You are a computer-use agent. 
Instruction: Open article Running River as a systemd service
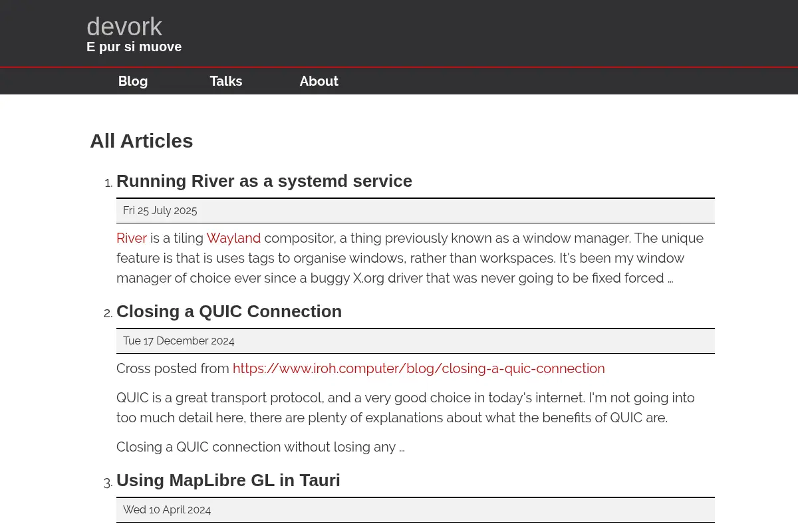(x=264, y=181)
